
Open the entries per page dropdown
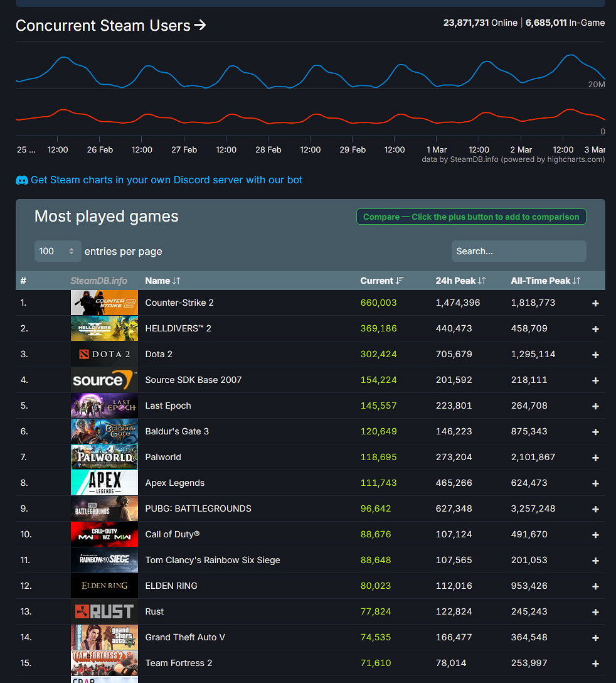pos(58,250)
